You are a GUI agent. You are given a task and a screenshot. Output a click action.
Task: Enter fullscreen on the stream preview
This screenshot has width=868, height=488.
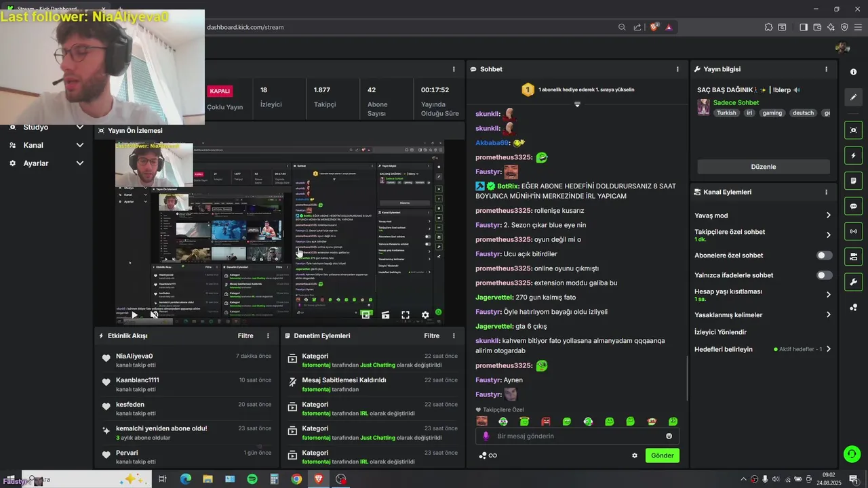click(405, 314)
